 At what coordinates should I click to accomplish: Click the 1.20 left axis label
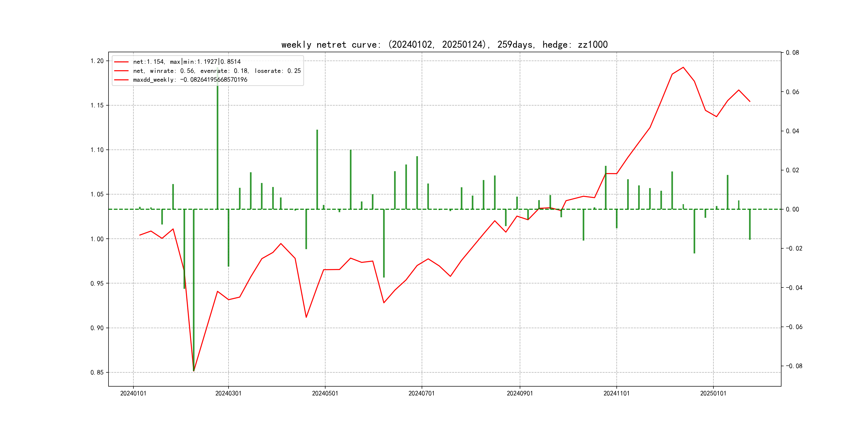point(97,61)
